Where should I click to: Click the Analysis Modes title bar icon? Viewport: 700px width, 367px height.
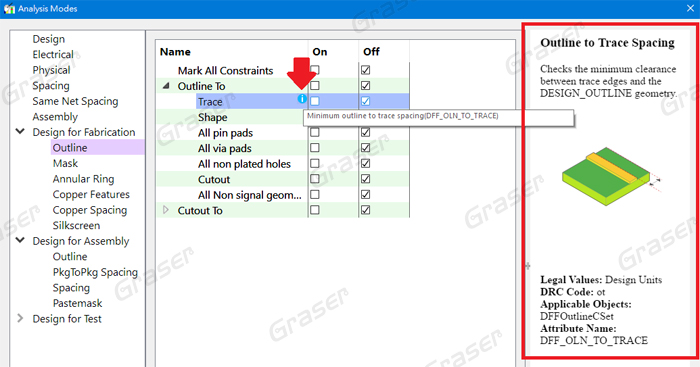pos(9,8)
